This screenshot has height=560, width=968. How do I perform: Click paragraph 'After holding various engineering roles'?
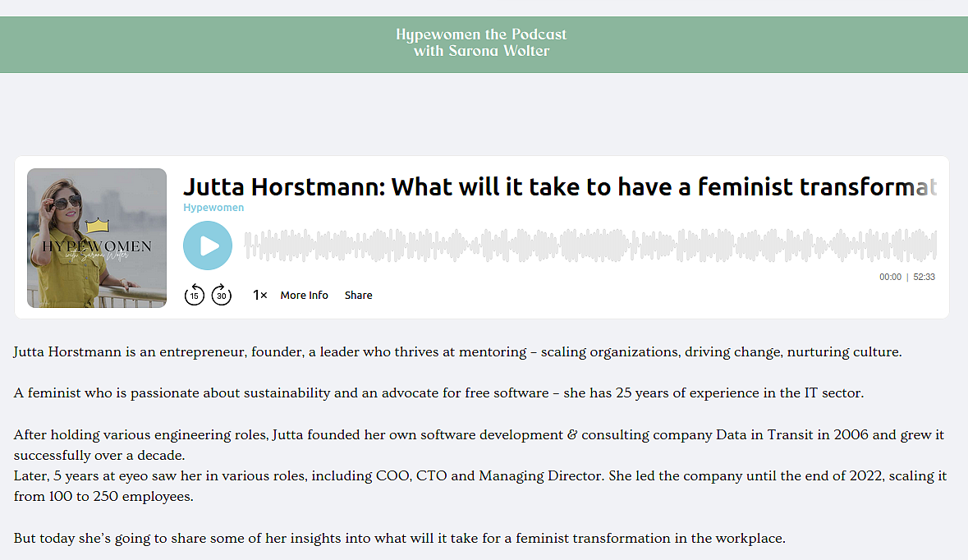coord(479,444)
